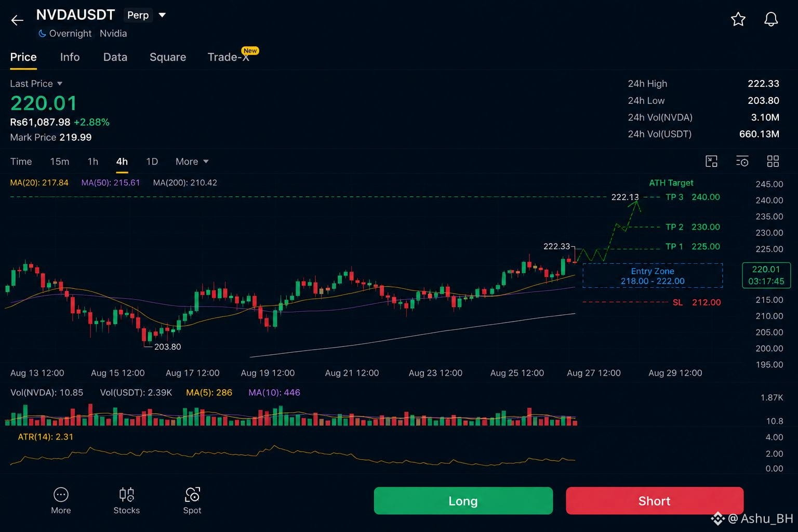Click the 24h Low value 203.80
This screenshot has height=532, width=798.
point(763,101)
